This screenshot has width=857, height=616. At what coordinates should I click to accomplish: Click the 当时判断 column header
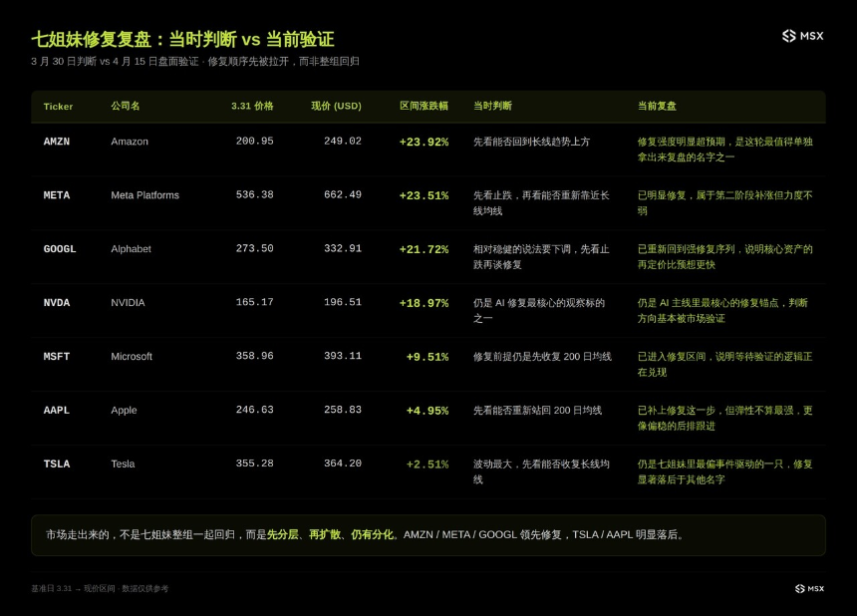[x=491, y=107]
